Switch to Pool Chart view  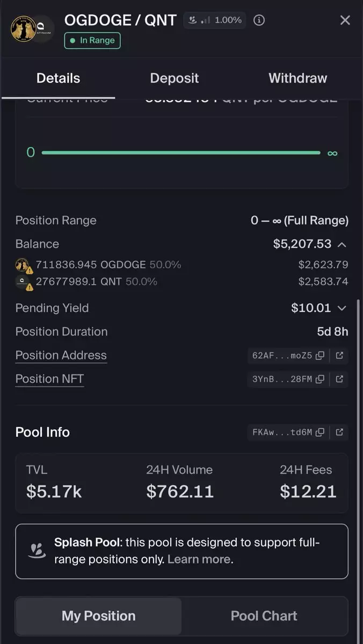coord(264,616)
